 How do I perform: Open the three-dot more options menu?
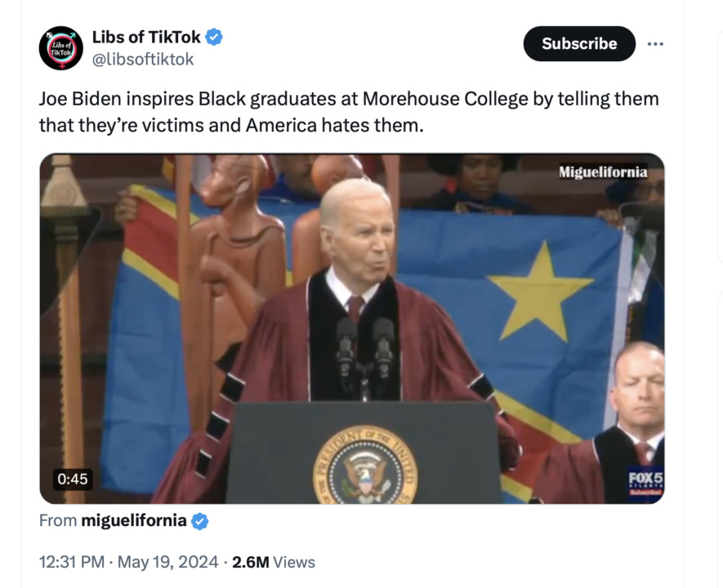(x=655, y=44)
